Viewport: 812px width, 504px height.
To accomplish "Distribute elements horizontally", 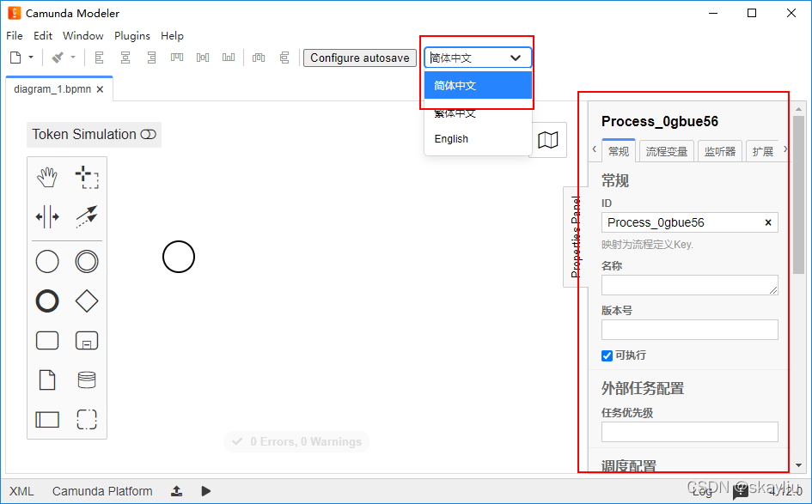I will point(259,58).
